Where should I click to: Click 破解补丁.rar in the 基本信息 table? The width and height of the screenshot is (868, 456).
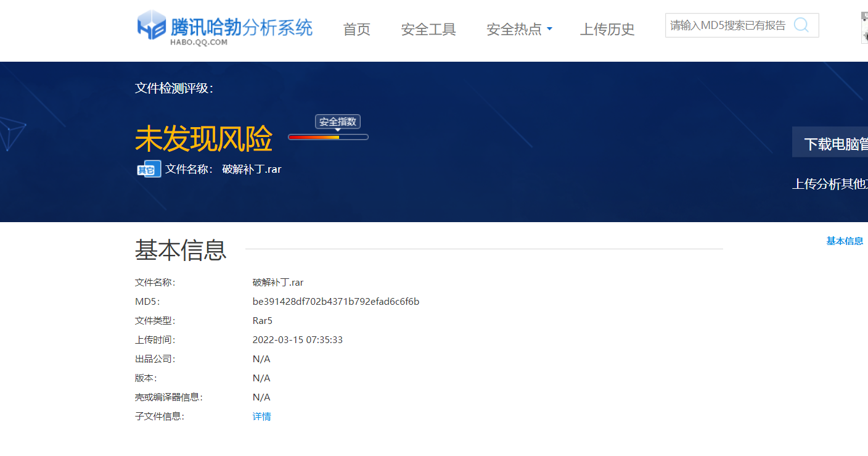point(278,283)
